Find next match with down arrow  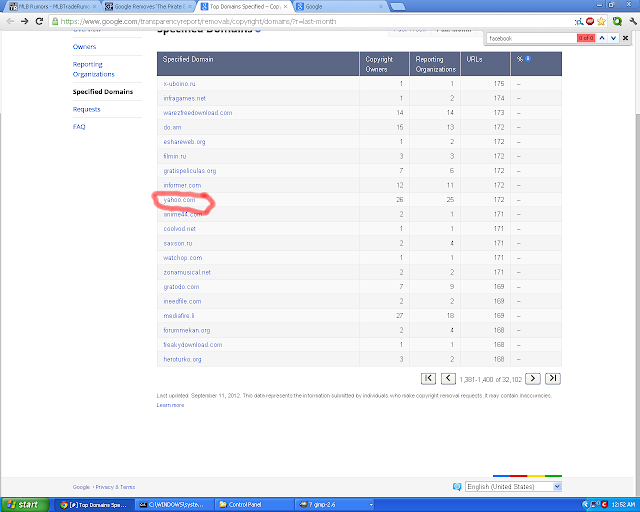tap(613, 38)
